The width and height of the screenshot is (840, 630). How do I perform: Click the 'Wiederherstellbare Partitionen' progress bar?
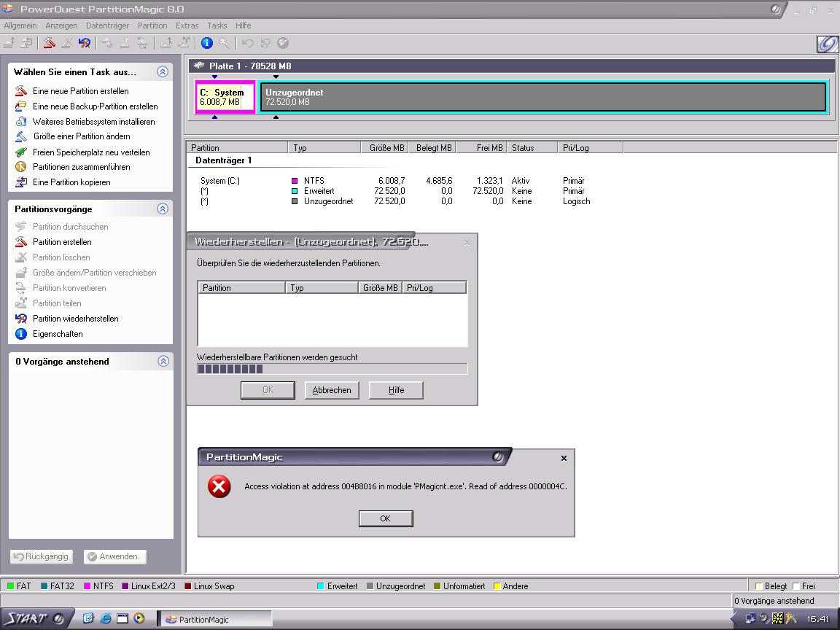click(332, 368)
